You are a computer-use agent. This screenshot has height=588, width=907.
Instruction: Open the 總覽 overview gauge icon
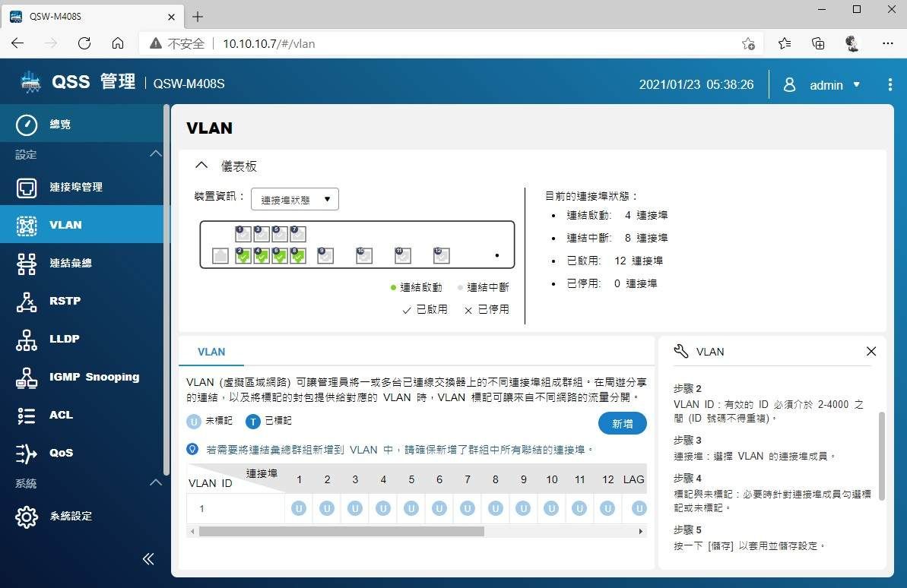tap(27, 125)
